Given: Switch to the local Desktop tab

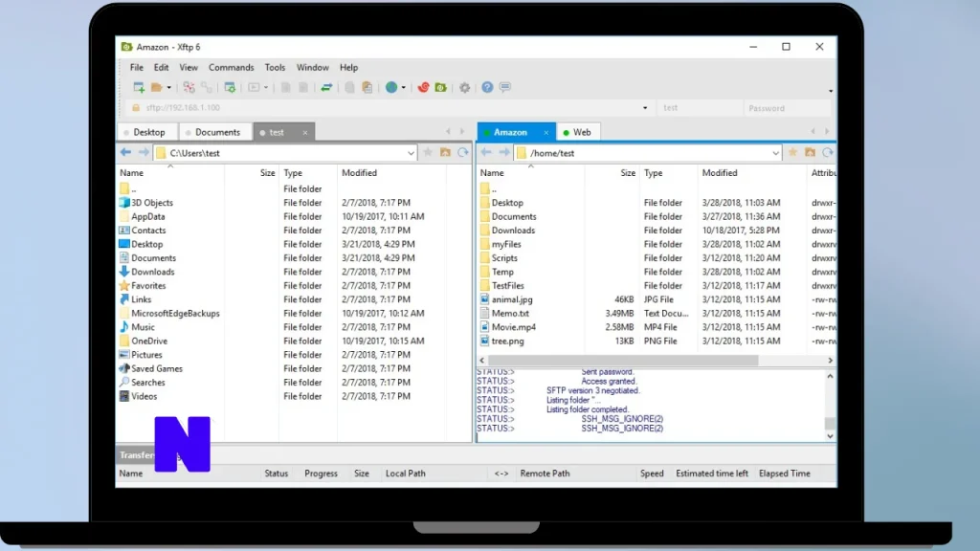Looking at the screenshot, I should [148, 132].
